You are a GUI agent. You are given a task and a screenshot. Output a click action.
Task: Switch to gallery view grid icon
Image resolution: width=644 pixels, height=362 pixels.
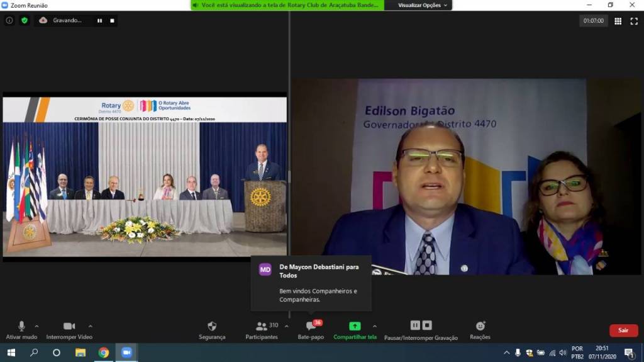coord(618,21)
